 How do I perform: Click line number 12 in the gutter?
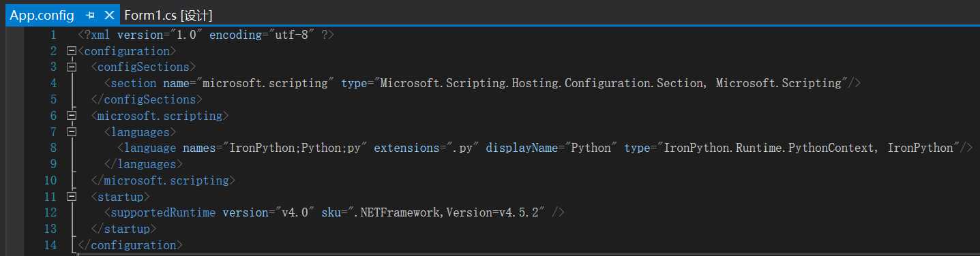50,212
